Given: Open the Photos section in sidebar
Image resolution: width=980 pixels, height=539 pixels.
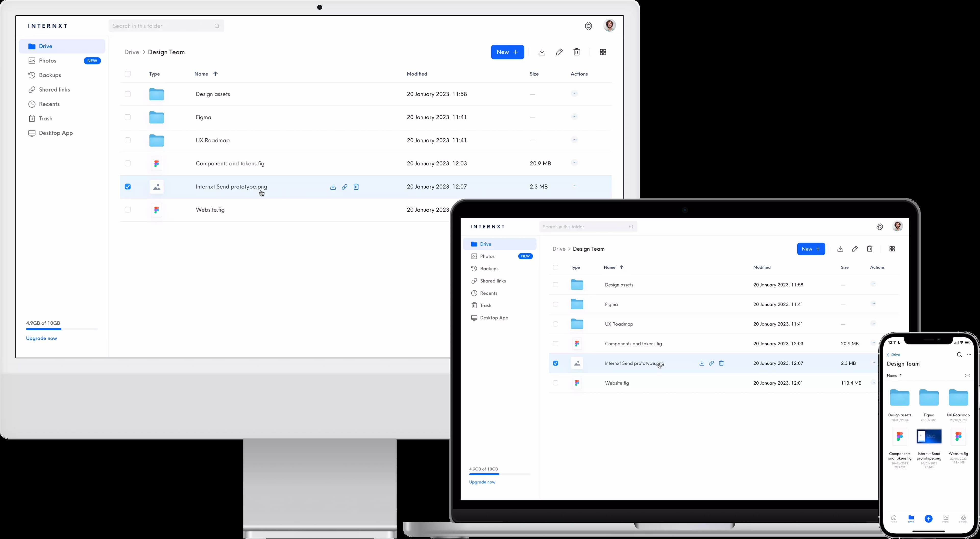Looking at the screenshot, I should pyautogui.click(x=47, y=60).
